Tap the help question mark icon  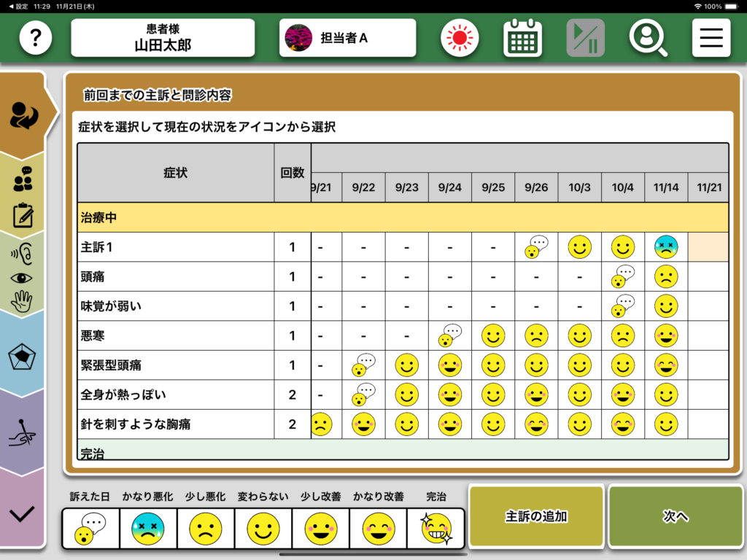tap(36, 38)
